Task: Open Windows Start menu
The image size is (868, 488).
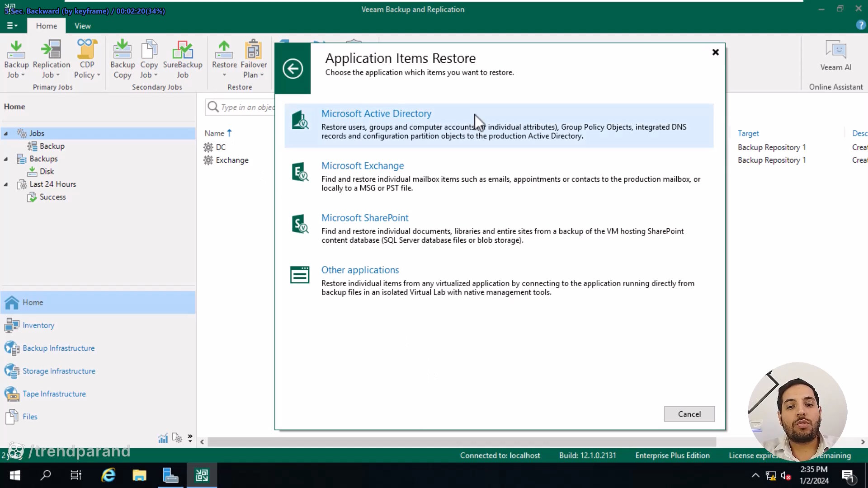Action: (x=14, y=475)
